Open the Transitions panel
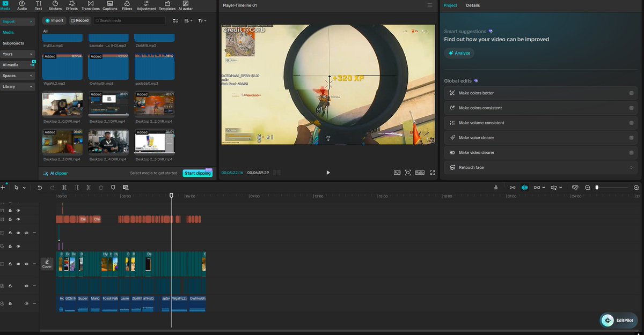The image size is (644, 335). coord(91,5)
